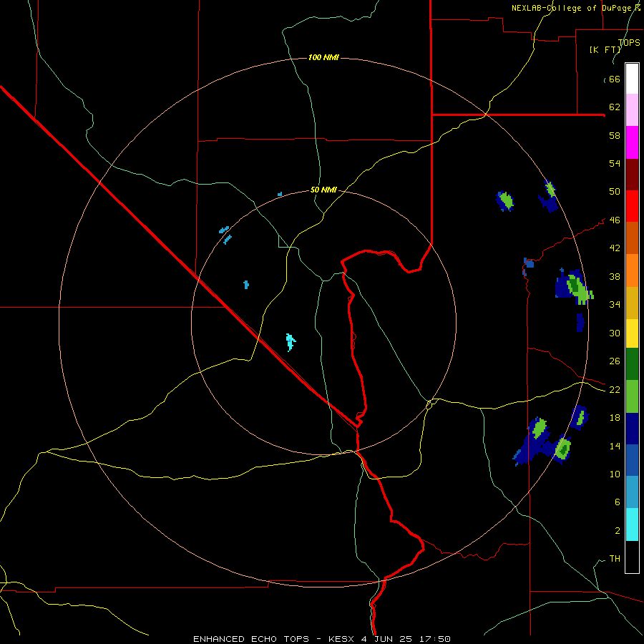Click the "TOPS" legend title
Viewport: 644px width, 644px height.
[629, 43]
